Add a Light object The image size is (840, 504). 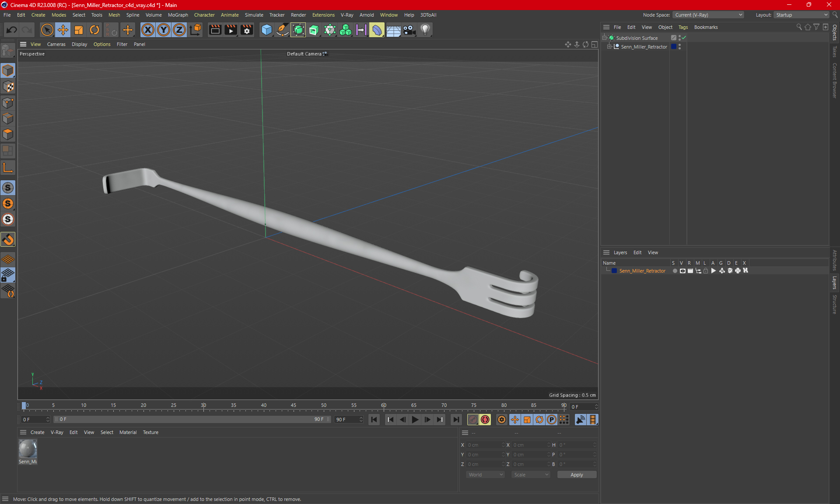click(425, 30)
